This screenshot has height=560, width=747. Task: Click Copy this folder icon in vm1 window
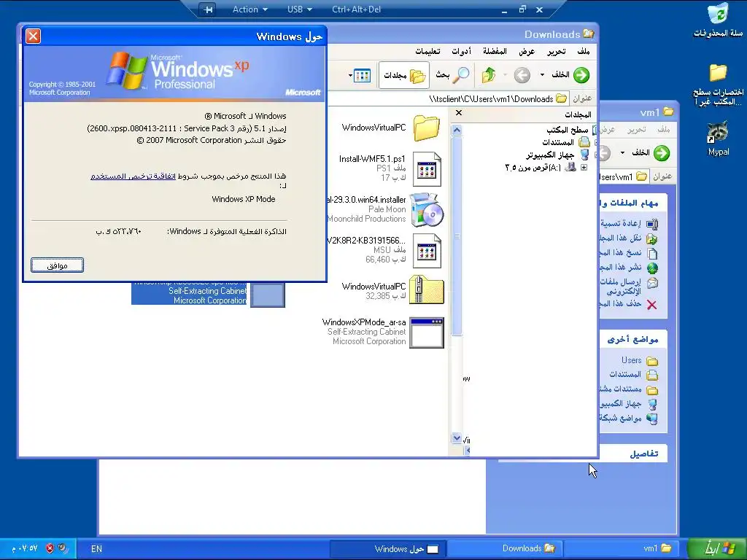(652, 253)
